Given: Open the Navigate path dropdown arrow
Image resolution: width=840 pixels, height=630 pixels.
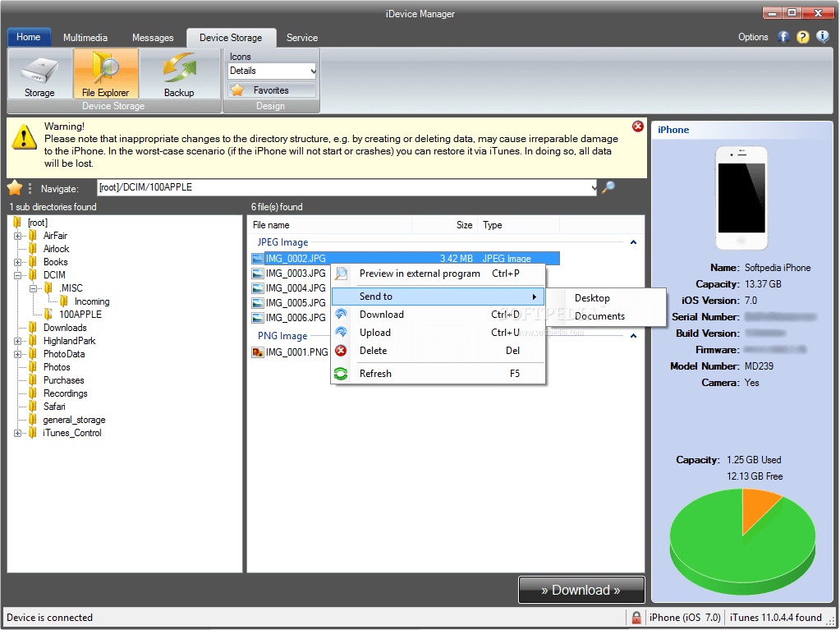Looking at the screenshot, I should click(x=595, y=186).
